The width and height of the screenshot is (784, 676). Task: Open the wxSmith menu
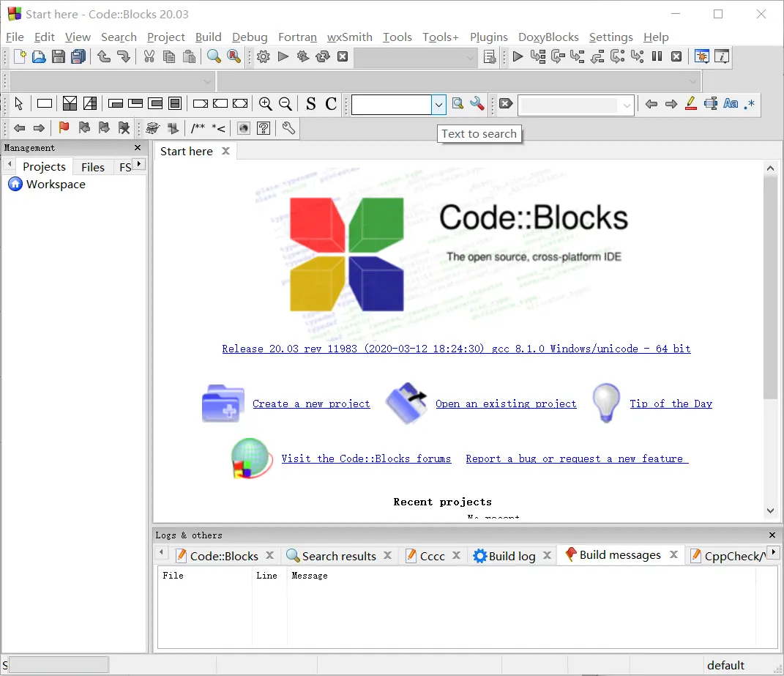349,37
